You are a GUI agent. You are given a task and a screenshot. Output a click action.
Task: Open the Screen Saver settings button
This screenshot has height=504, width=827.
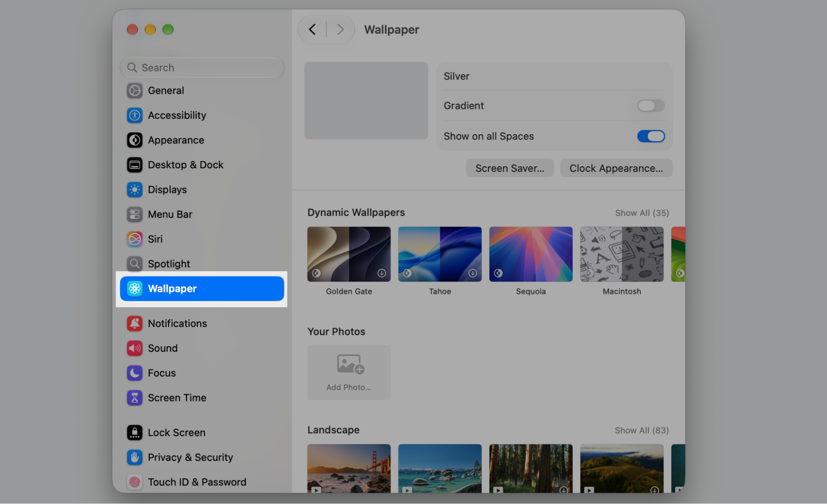point(510,168)
